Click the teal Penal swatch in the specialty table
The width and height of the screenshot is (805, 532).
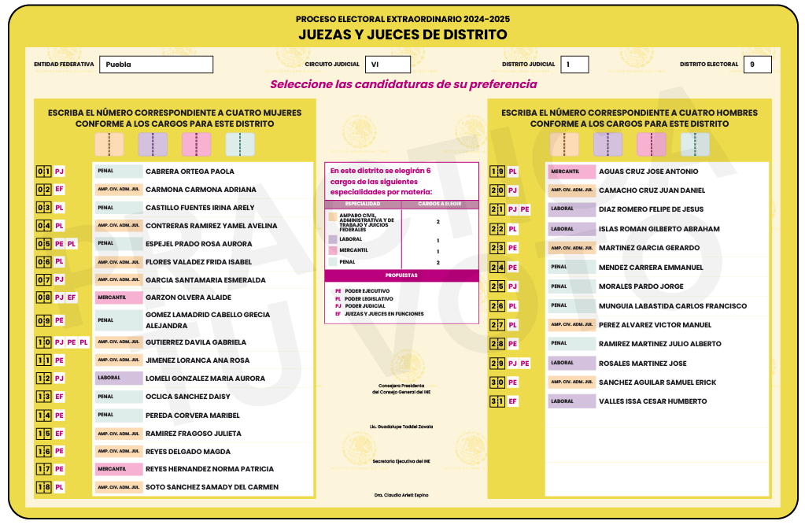pyautogui.click(x=333, y=262)
